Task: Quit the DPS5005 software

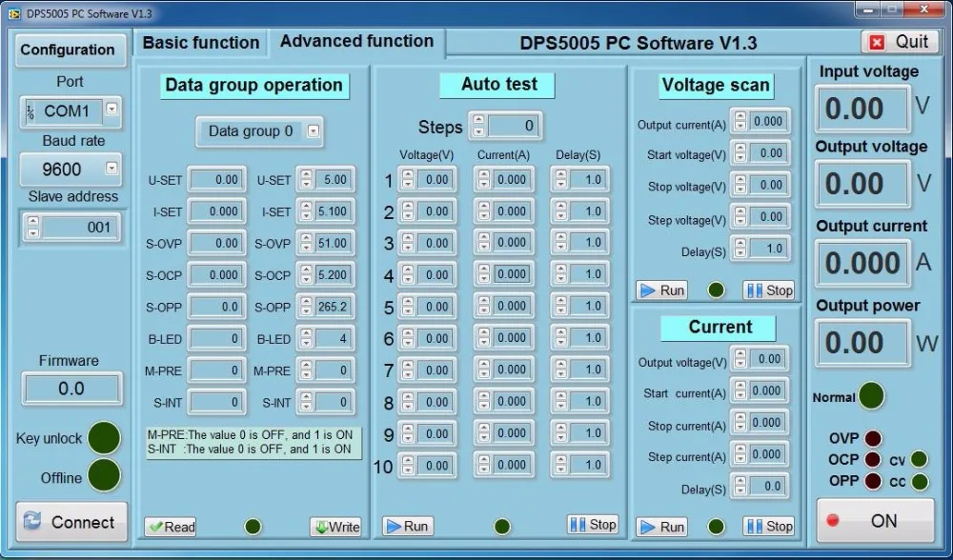Action: 900,42
